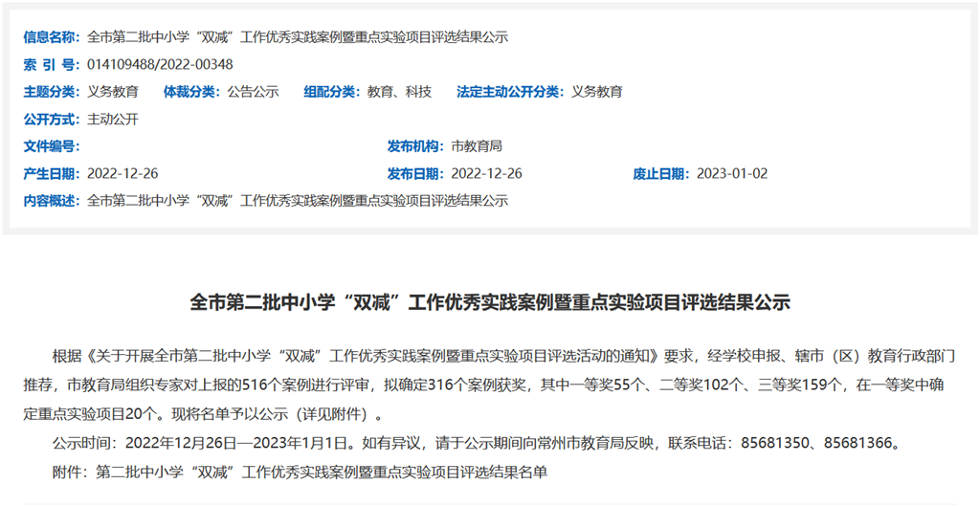Click the line mentioning 516个案例进行评审
980x506 pixels.
click(x=483, y=385)
